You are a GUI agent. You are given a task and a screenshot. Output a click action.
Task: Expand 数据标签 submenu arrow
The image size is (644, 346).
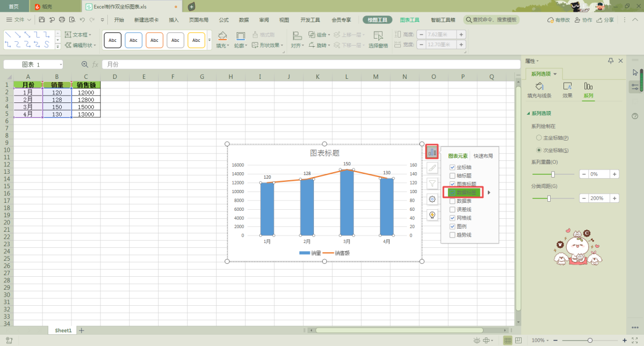489,192
